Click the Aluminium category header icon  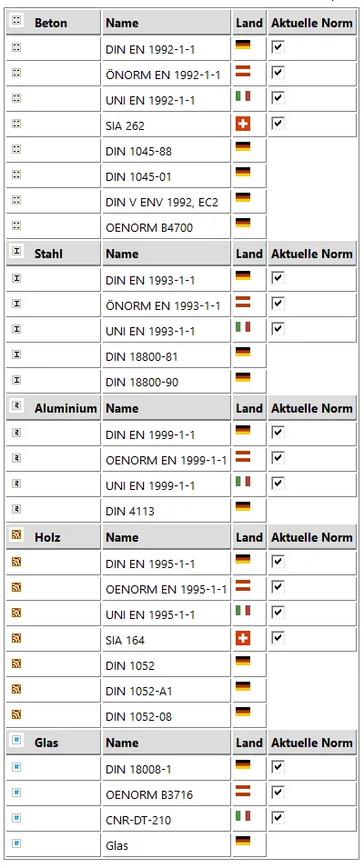(16, 405)
